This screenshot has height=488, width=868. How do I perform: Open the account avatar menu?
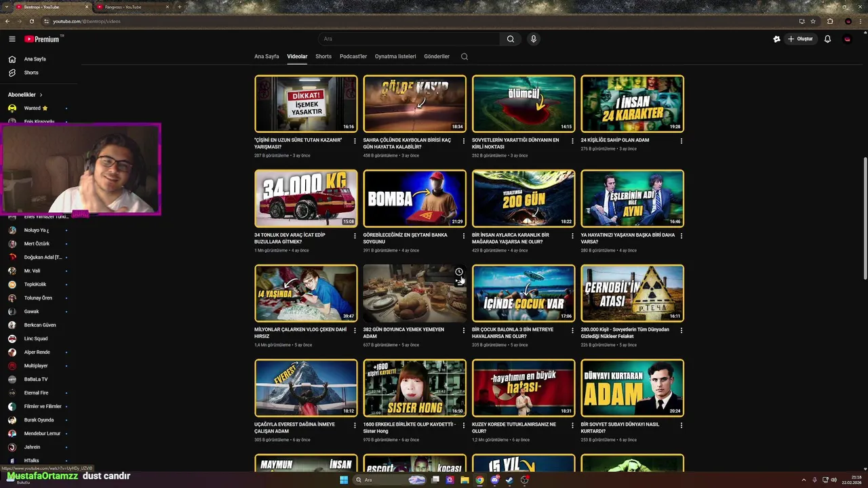848,39
